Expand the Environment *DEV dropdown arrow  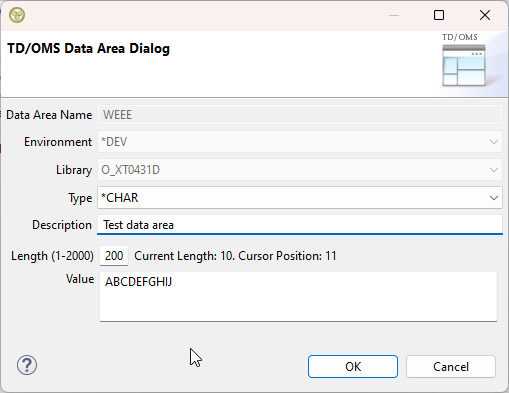494,142
